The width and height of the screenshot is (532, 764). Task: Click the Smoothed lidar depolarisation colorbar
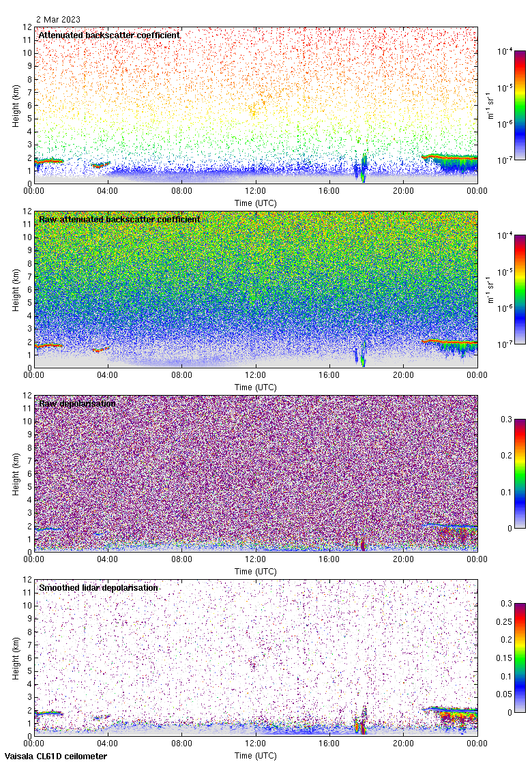pos(520,658)
